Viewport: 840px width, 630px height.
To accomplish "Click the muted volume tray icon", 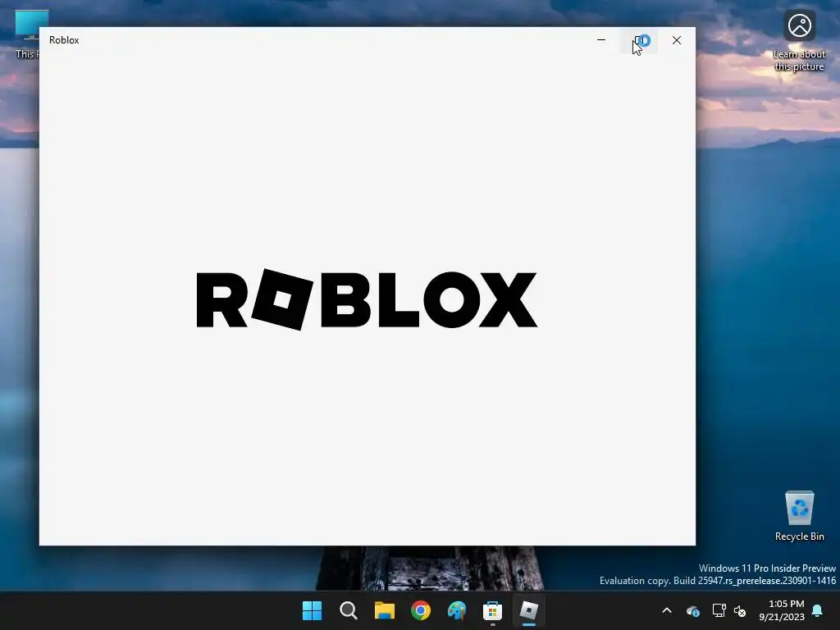I will point(740,610).
